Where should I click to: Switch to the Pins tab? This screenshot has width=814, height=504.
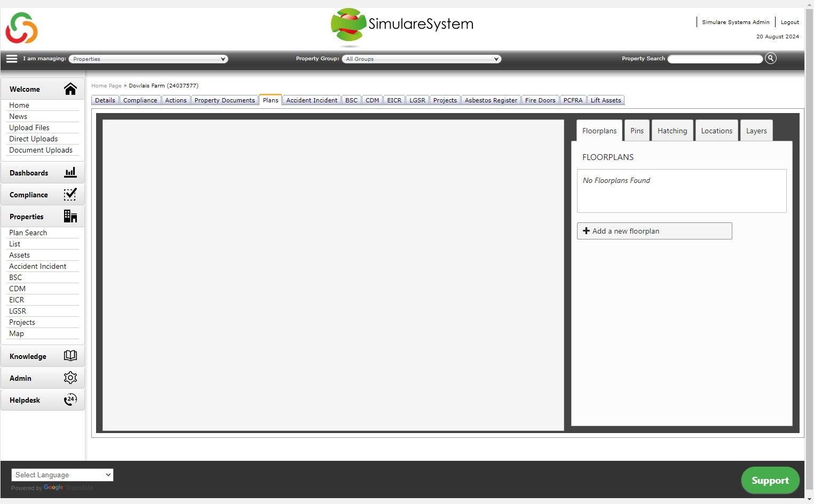pos(637,131)
